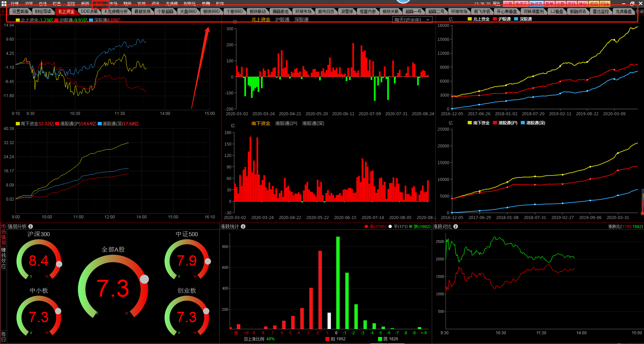Select 沪股通 view in northbound bar chart

(282, 19)
